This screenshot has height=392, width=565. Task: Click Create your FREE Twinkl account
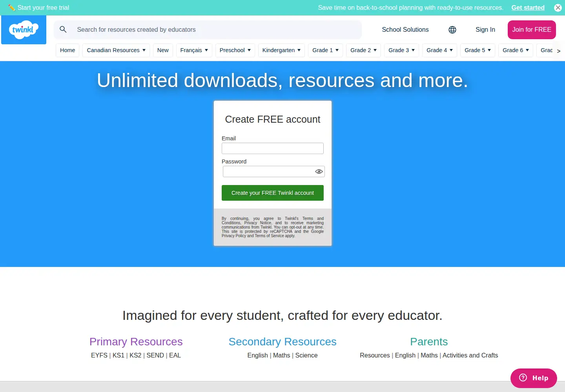pos(273,193)
